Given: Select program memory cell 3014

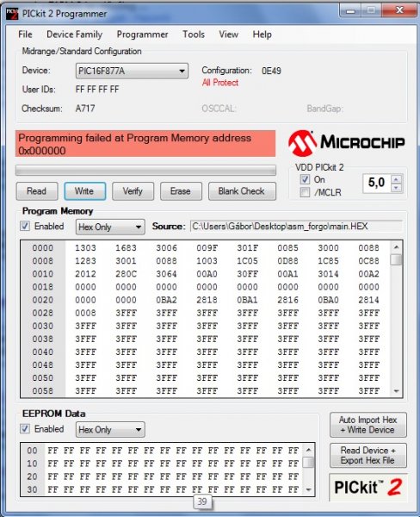Looking at the screenshot, I should click(329, 274).
